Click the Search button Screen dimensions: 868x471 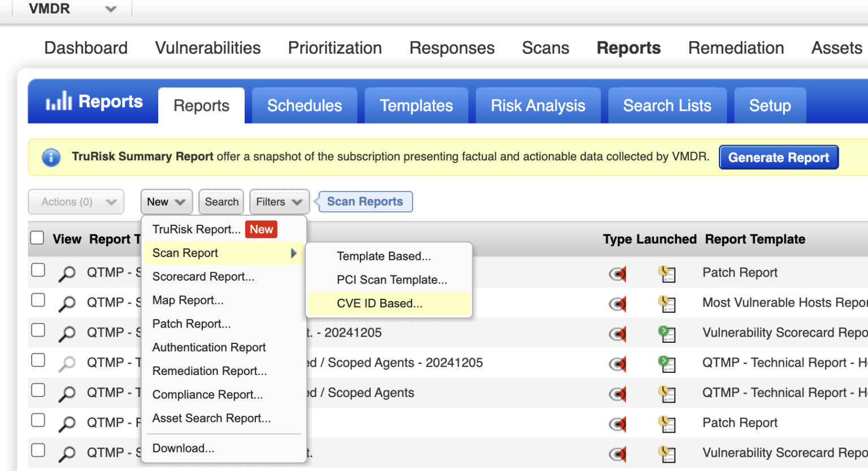pyautogui.click(x=222, y=202)
